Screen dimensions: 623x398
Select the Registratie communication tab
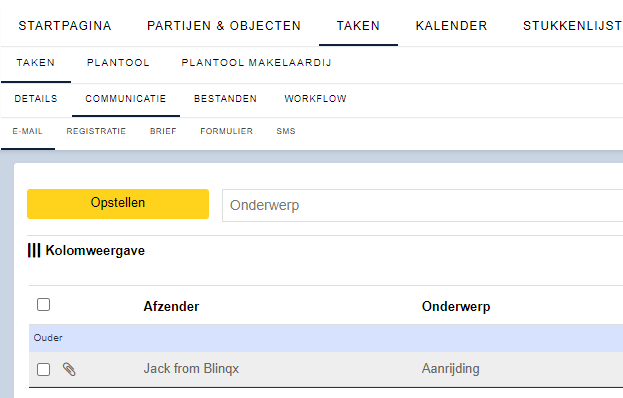[x=96, y=131]
